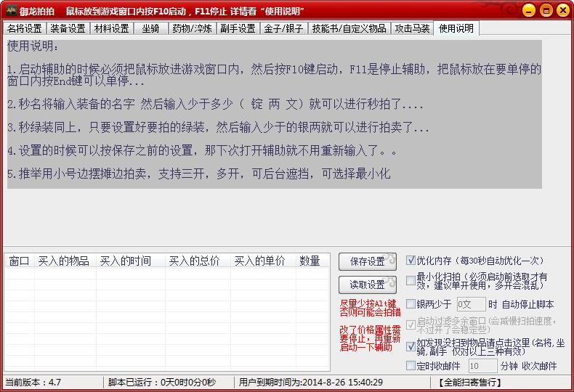This screenshot has width=574, height=392.
Task: Enable the 最小化扫拍 checkbox
Action: [411, 280]
